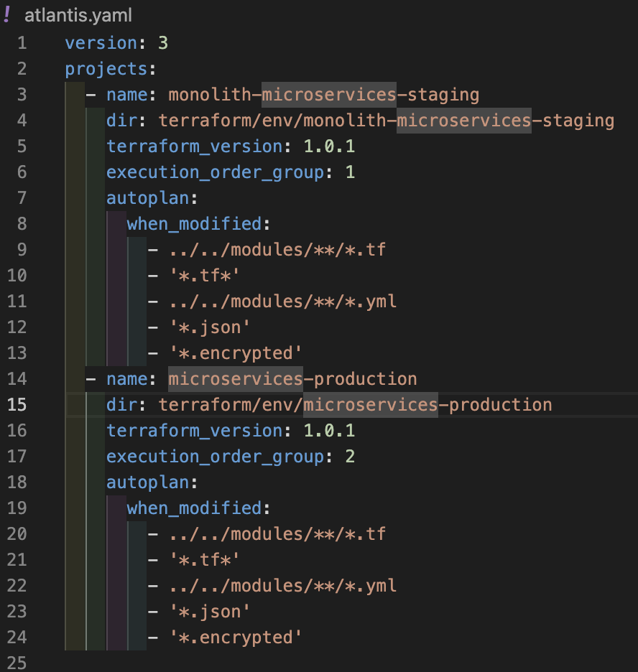Click 'terraform/env/microservices-production' dir path on line 15
This screenshot has height=672, width=638.
pyautogui.click(x=356, y=405)
